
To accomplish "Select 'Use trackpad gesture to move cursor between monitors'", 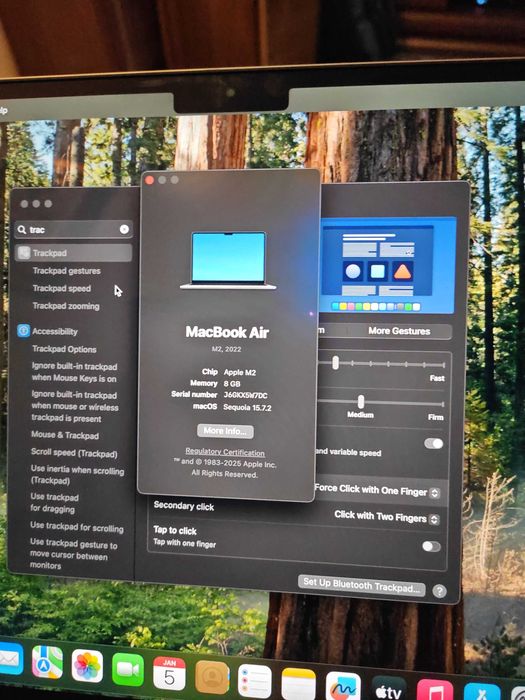I will click(74, 553).
